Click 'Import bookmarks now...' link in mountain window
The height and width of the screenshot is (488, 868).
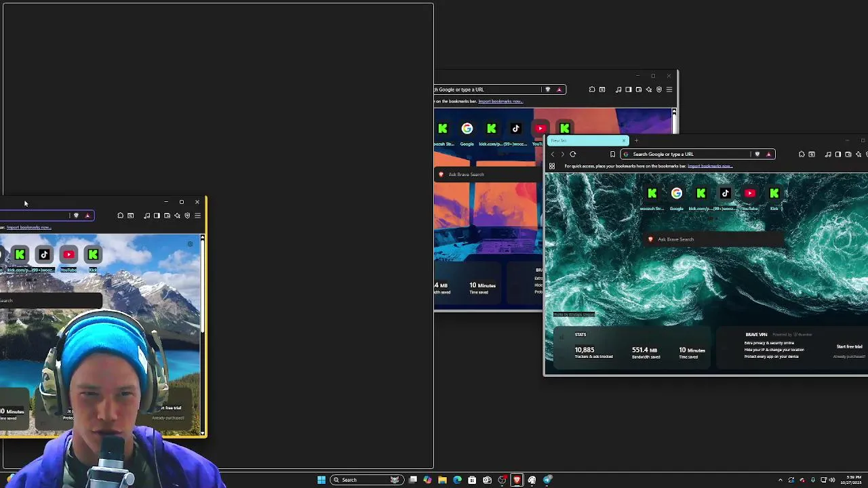point(28,228)
